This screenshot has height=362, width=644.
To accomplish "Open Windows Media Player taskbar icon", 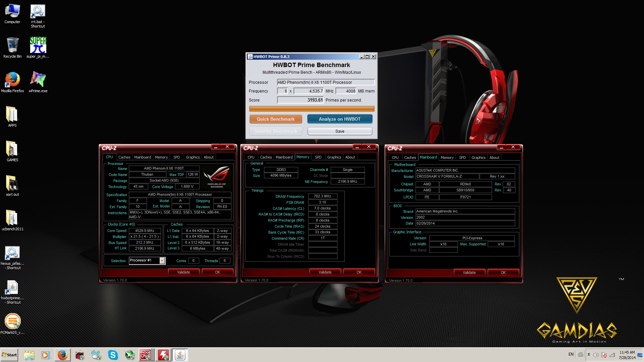I will [46, 355].
